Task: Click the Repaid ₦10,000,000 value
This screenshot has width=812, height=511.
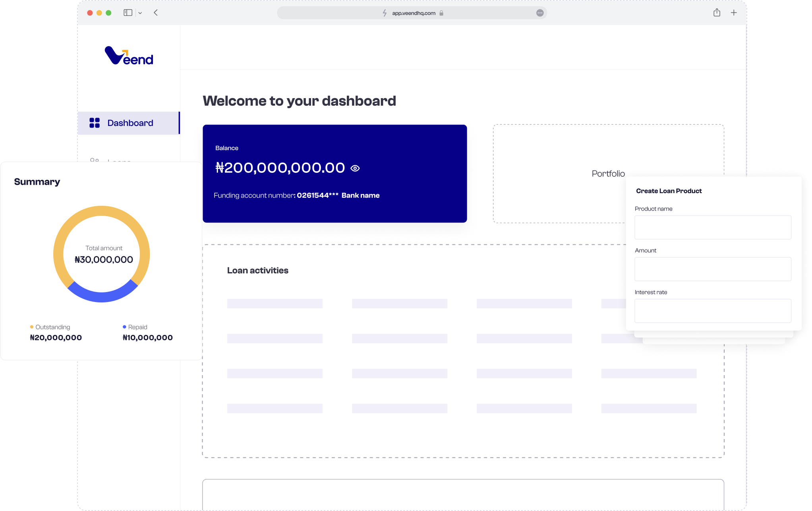Action: pyautogui.click(x=148, y=338)
